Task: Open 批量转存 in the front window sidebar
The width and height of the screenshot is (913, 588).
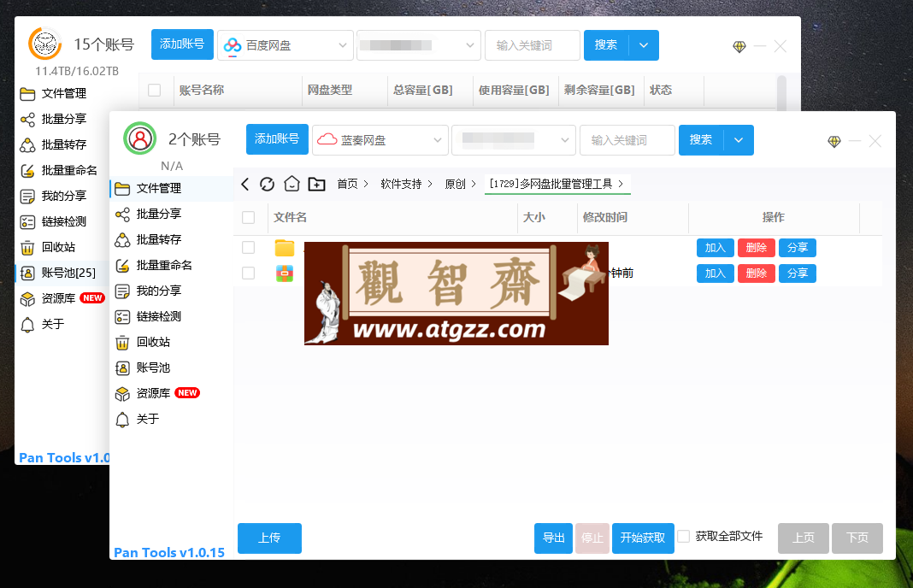Action: coord(172,240)
